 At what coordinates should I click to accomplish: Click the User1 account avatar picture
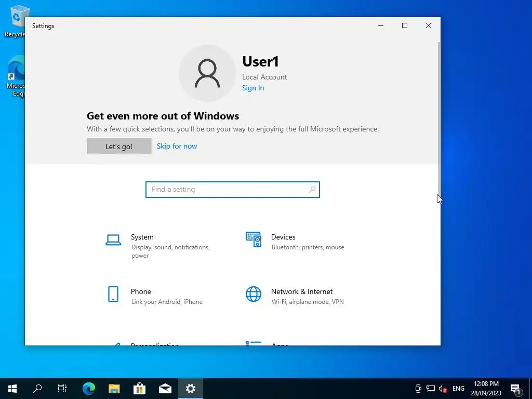point(207,73)
